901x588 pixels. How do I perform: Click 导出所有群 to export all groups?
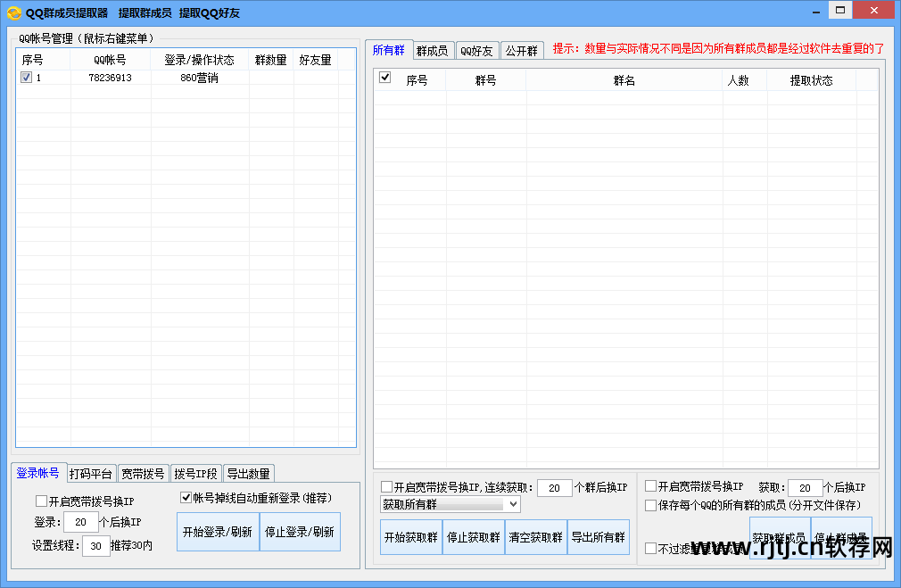[598, 536]
